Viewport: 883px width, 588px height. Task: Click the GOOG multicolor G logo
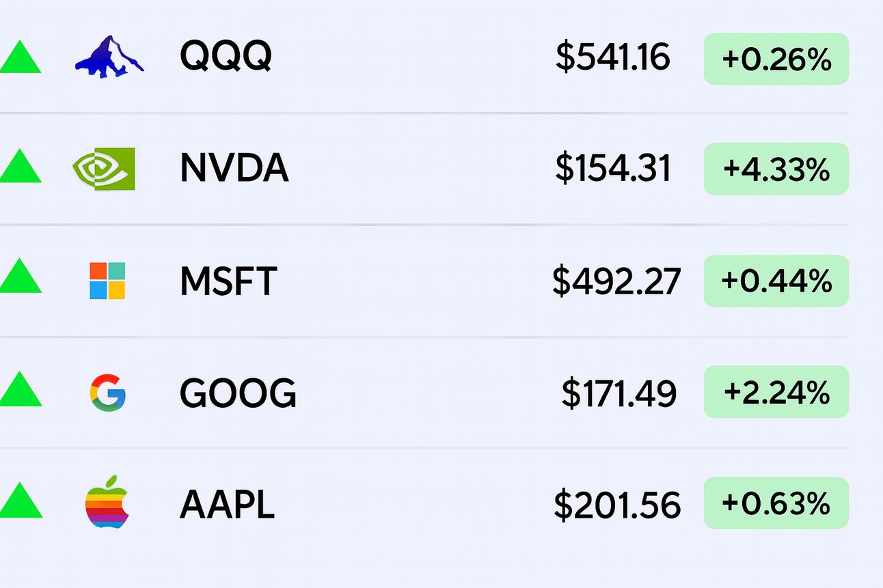point(107,393)
